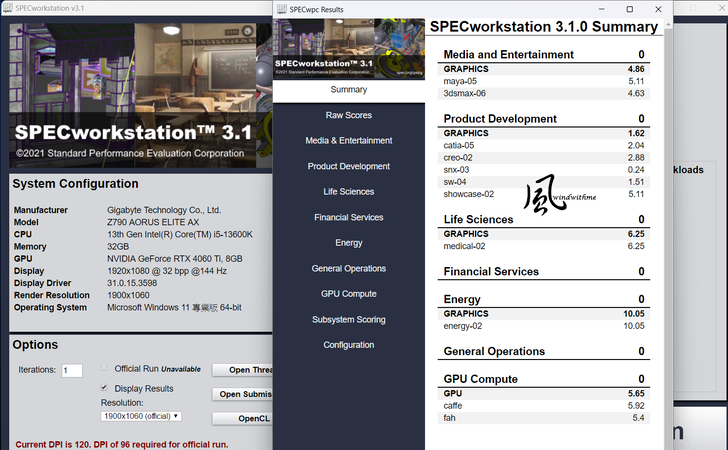Click the Open Submission button
The image size is (728, 450).
click(243, 394)
